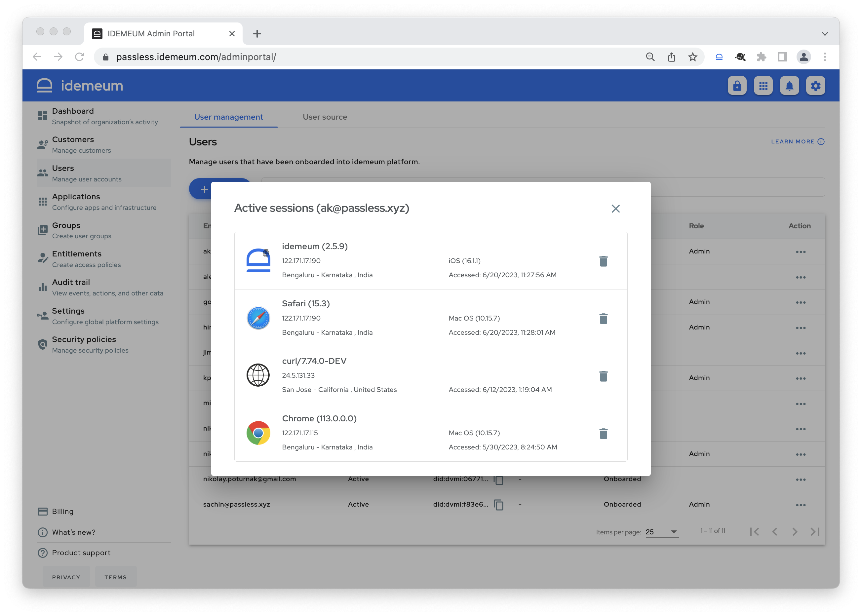Open Settings in sidebar

click(x=103, y=316)
